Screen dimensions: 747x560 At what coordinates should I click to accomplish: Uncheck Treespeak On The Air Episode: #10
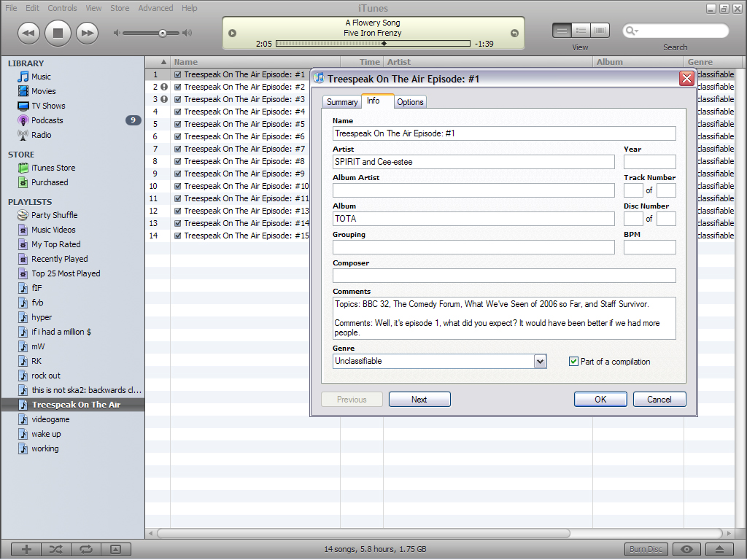click(x=178, y=186)
